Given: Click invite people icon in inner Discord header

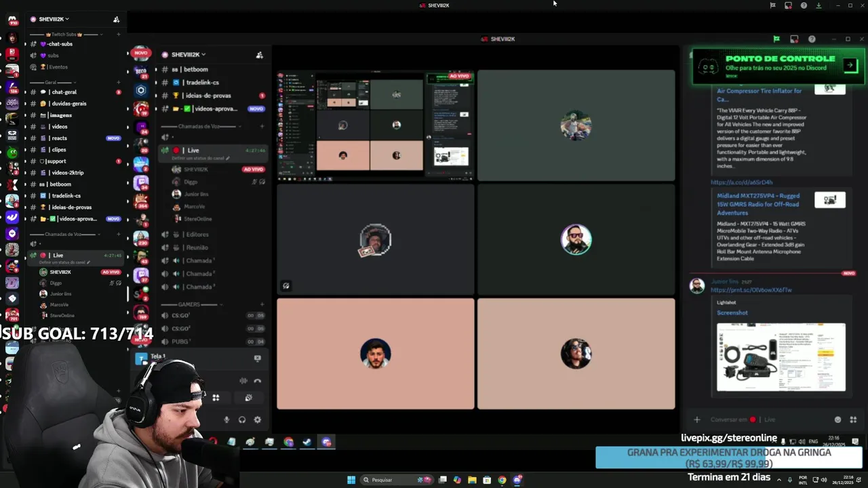Looking at the screenshot, I should tap(259, 55).
